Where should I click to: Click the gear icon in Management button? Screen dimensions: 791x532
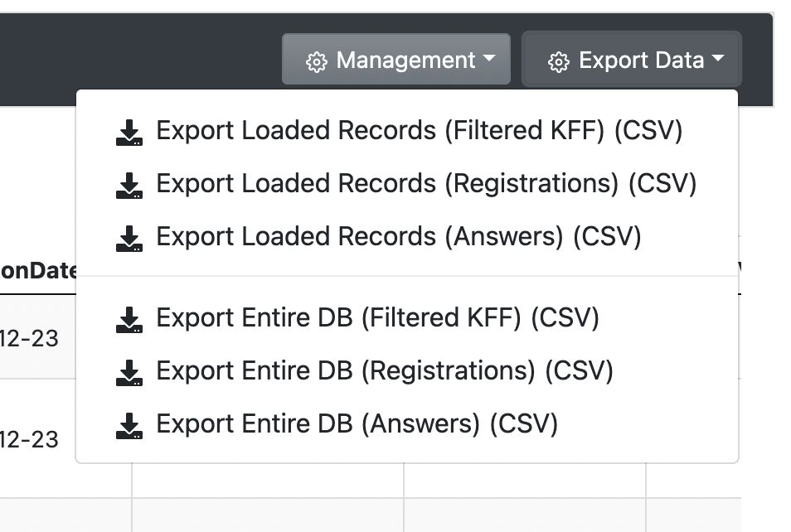[x=316, y=62]
